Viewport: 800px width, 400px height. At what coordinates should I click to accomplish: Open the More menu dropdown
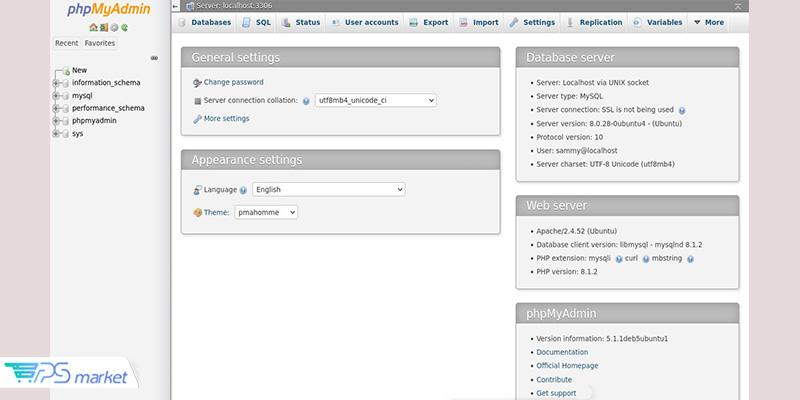tap(709, 22)
